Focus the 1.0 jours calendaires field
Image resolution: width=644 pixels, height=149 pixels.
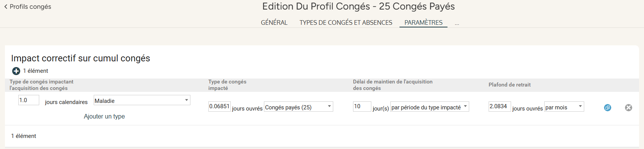pyautogui.click(x=29, y=100)
